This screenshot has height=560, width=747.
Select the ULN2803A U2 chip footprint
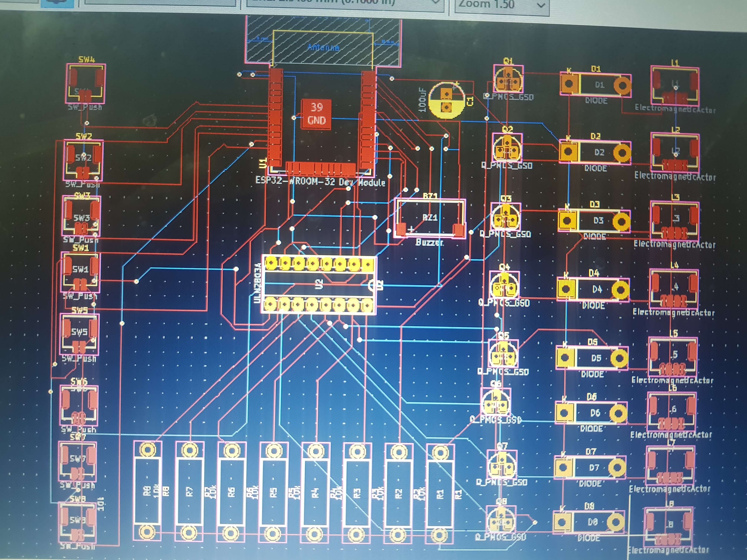(319, 285)
